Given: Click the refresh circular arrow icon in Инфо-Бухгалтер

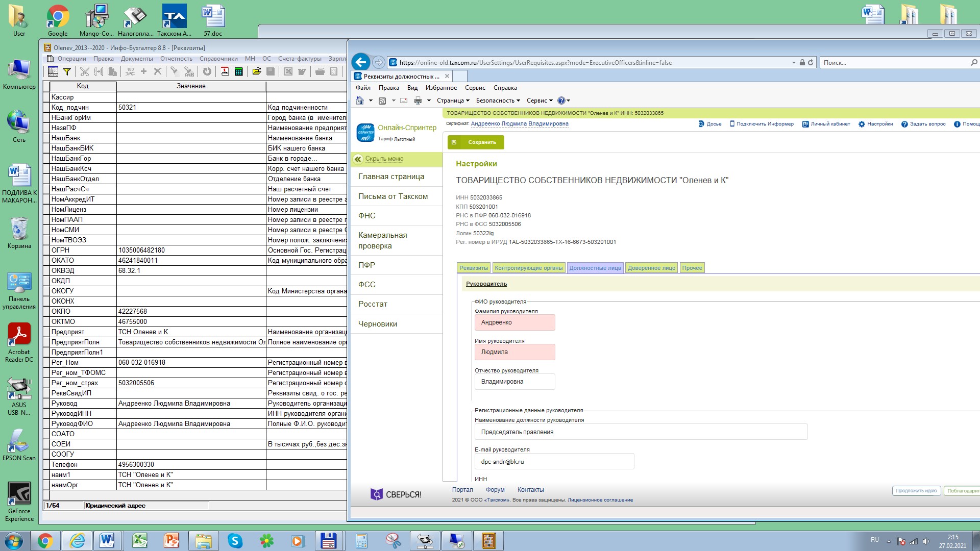Looking at the screenshot, I should click(x=207, y=71).
